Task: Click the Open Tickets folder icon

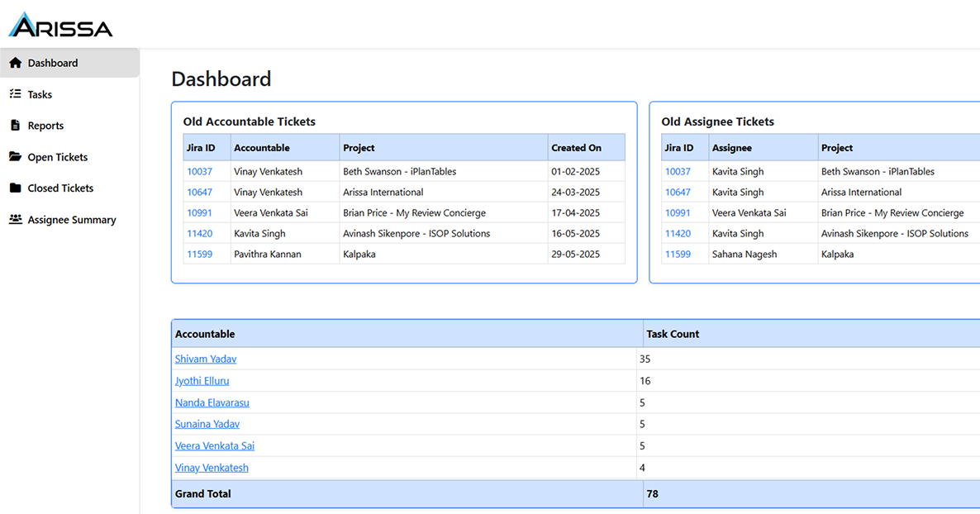Action: pyautogui.click(x=15, y=157)
